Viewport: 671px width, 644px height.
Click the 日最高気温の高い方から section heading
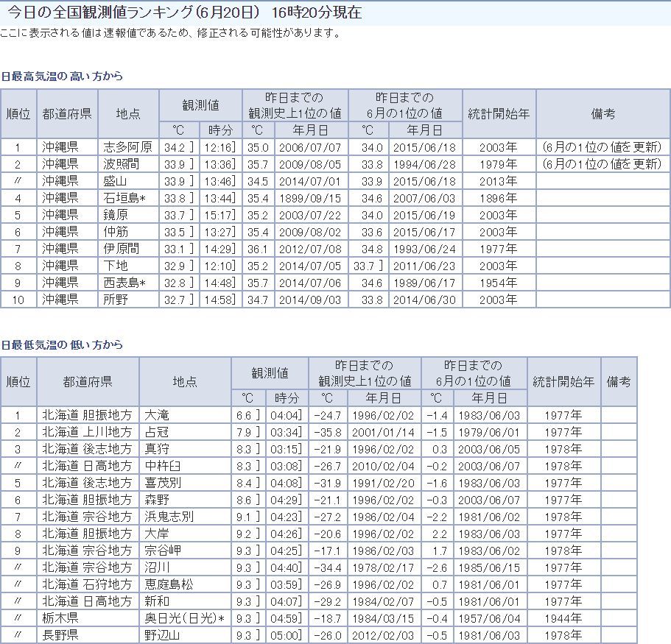pos(61,76)
